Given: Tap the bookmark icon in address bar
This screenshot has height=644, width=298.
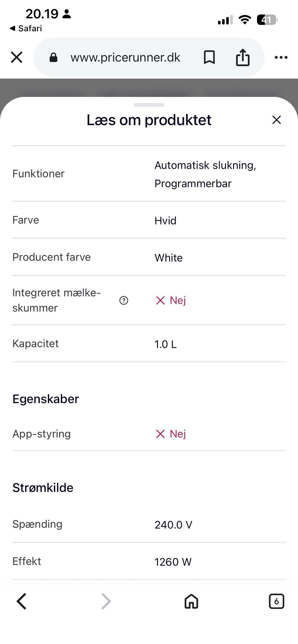Looking at the screenshot, I should (209, 57).
